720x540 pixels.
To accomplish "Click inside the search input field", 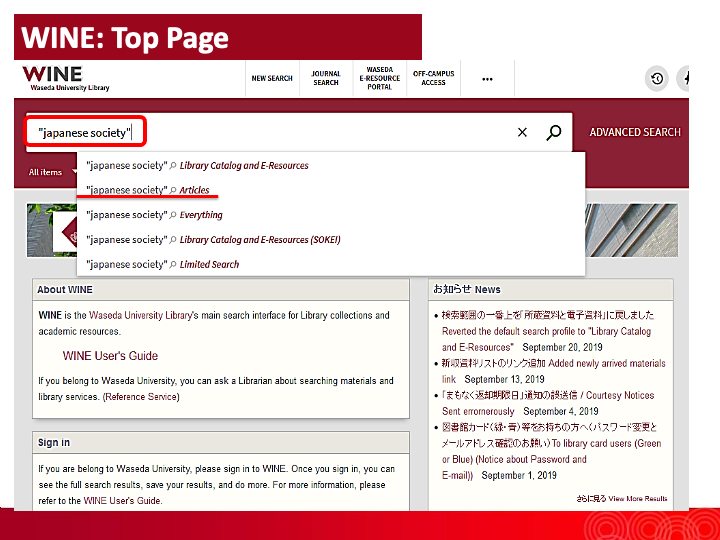I will pos(320,132).
